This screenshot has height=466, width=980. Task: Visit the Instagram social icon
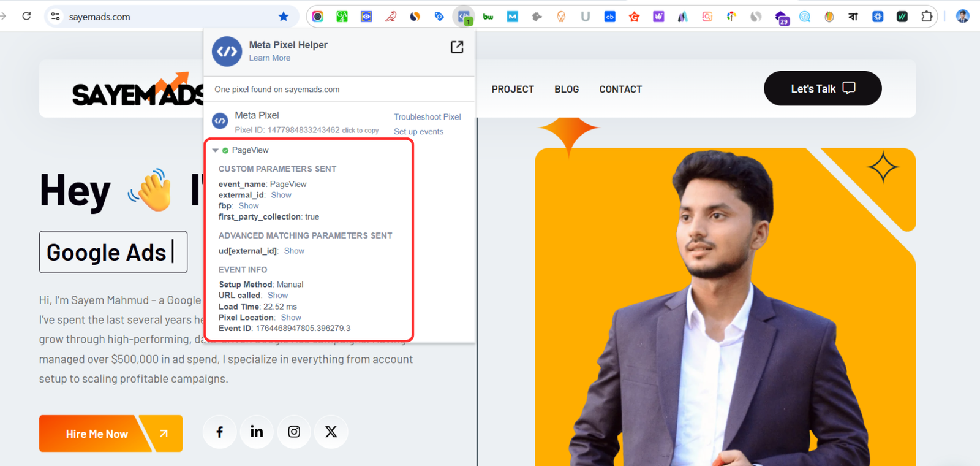click(x=294, y=432)
